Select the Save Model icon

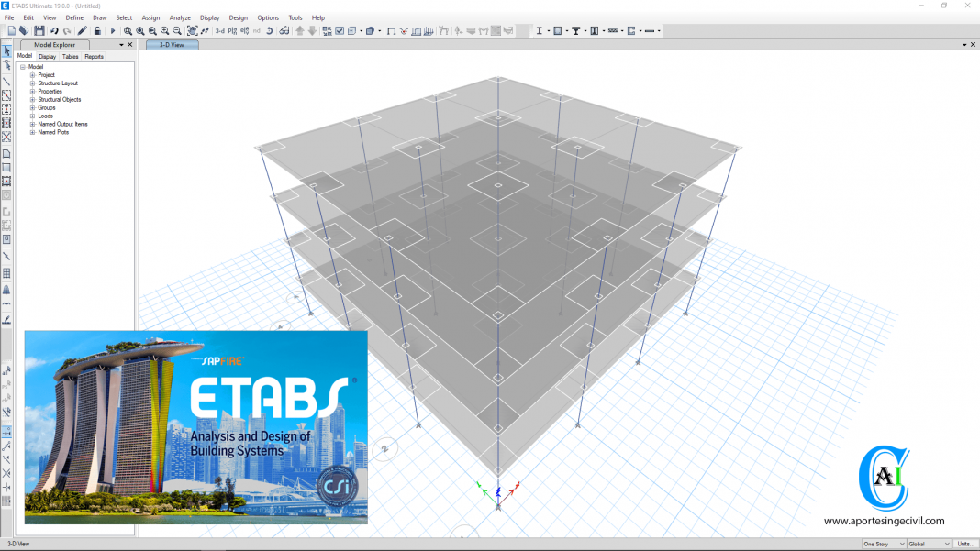point(39,30)
